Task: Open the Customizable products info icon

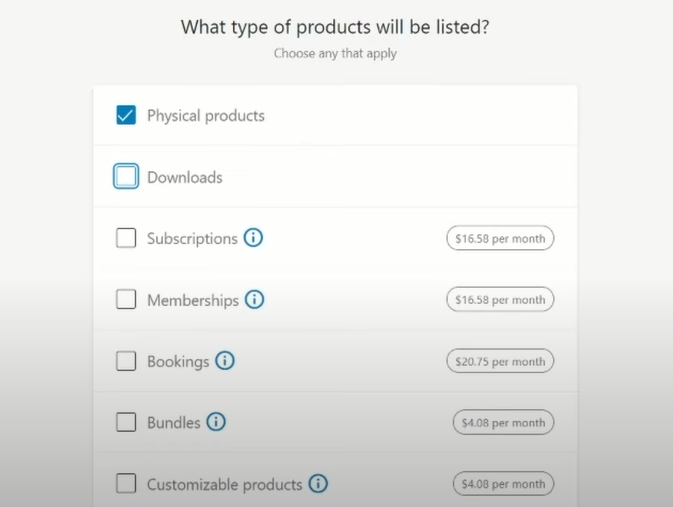Action: [x=318, y=483]
